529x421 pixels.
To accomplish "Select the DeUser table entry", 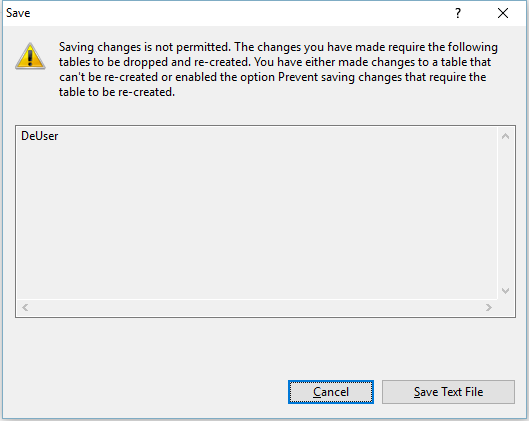I will [39, 136].
